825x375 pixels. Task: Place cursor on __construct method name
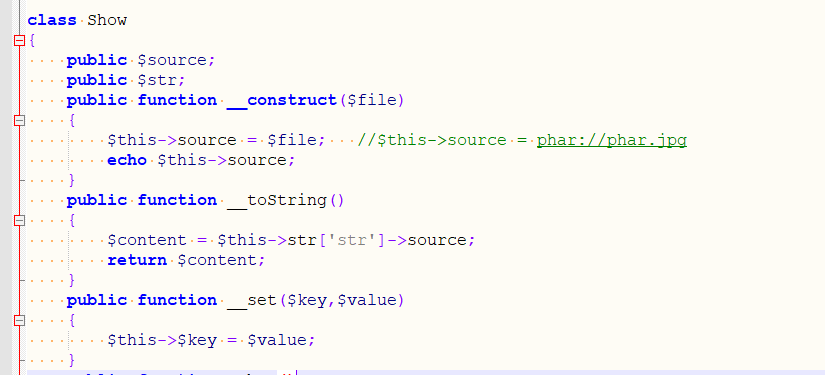(x=281, y=100)
